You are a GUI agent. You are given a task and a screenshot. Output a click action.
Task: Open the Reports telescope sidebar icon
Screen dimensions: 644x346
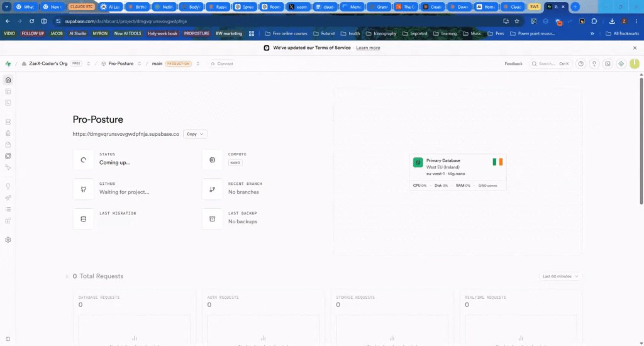click(8, 198)
